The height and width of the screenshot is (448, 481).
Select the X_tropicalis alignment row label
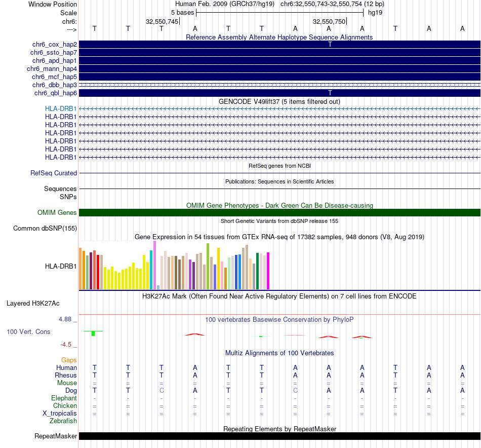tap(60, 414)
